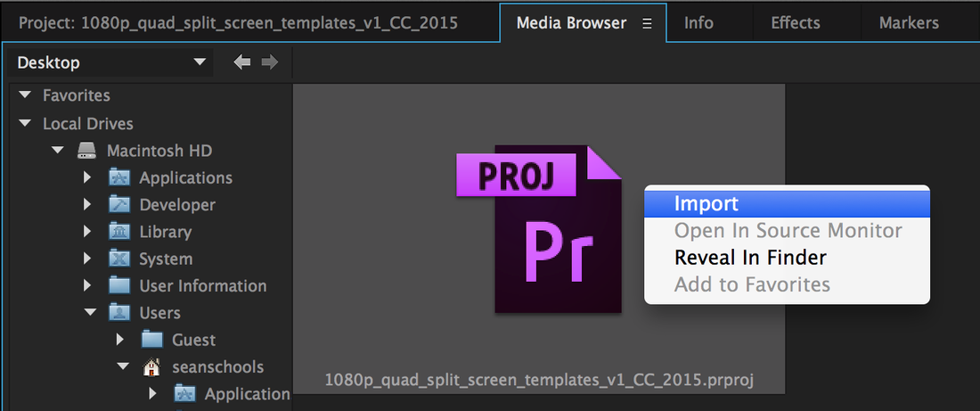Open the Media Browser panel menu icon
The width and height of the screenshot is (980, 411).
tap(647, 23)
